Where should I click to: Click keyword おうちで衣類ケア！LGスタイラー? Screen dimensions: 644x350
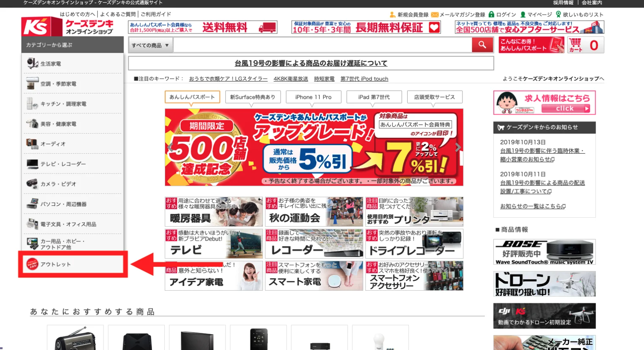[228, 79]
